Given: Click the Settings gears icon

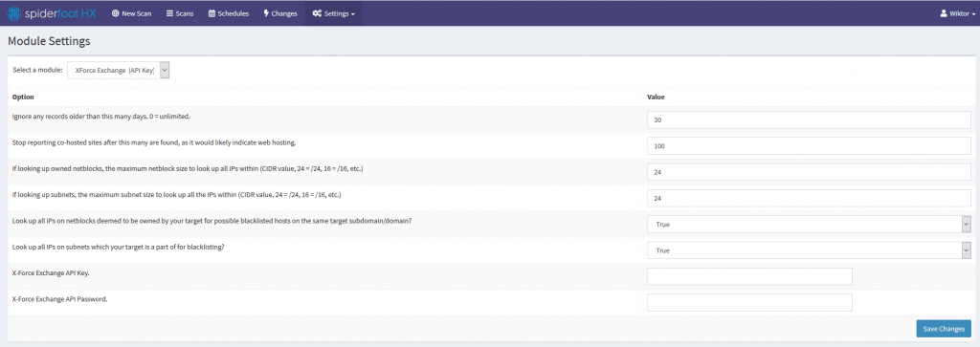Looking at the screenshot, I should pyautogui.click(x=317, y=13).
